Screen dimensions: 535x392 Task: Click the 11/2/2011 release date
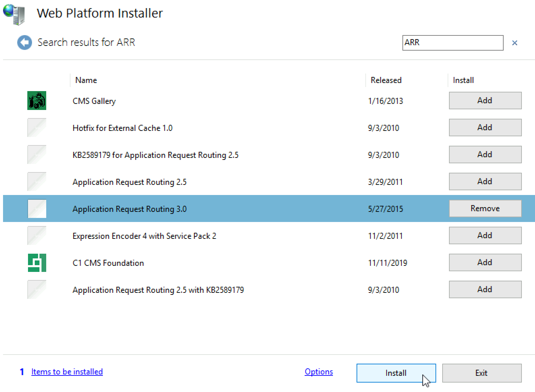point(386,236)
